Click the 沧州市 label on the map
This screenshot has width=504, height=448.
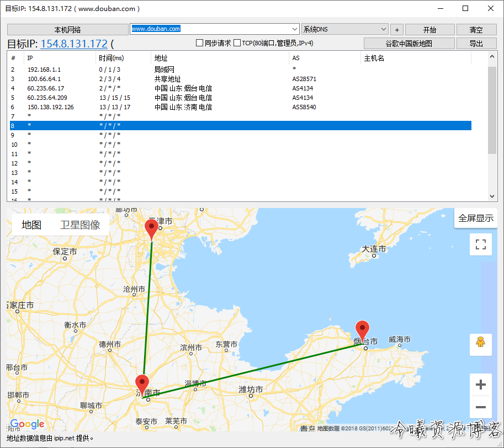(134, 289)
